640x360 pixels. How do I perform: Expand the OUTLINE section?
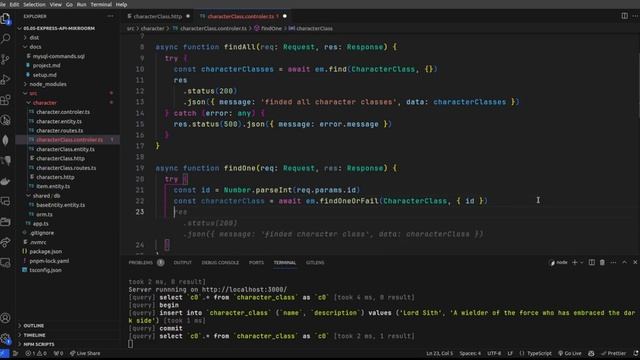point(33,326)
